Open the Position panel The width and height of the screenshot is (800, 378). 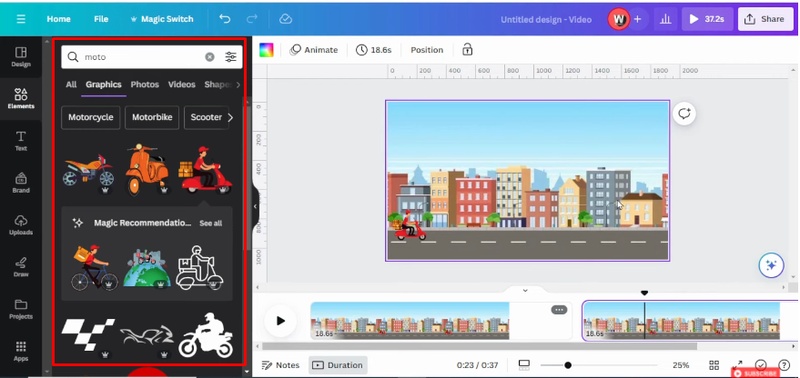tap(427, 50)
